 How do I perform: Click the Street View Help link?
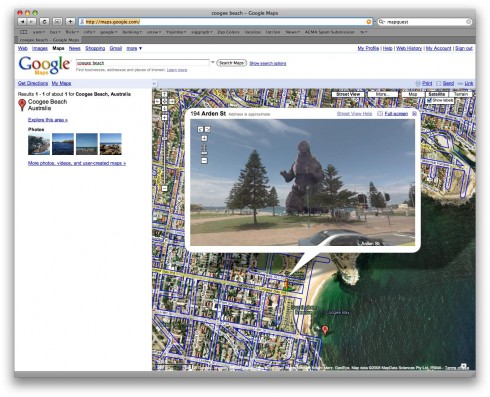[354, 114]
